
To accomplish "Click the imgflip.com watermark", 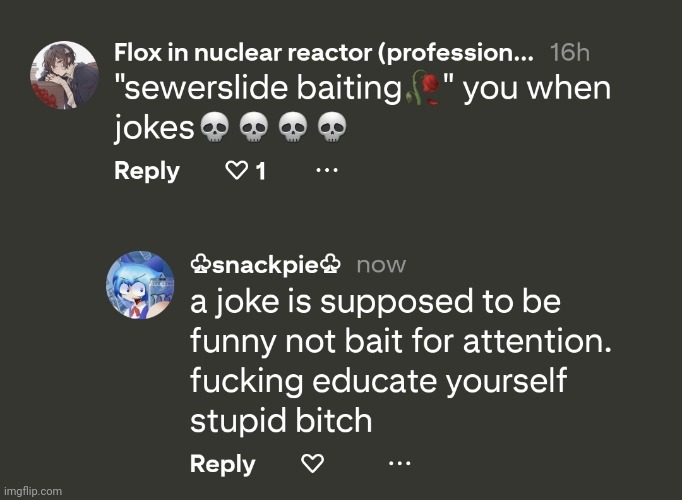I will point(33,491).
